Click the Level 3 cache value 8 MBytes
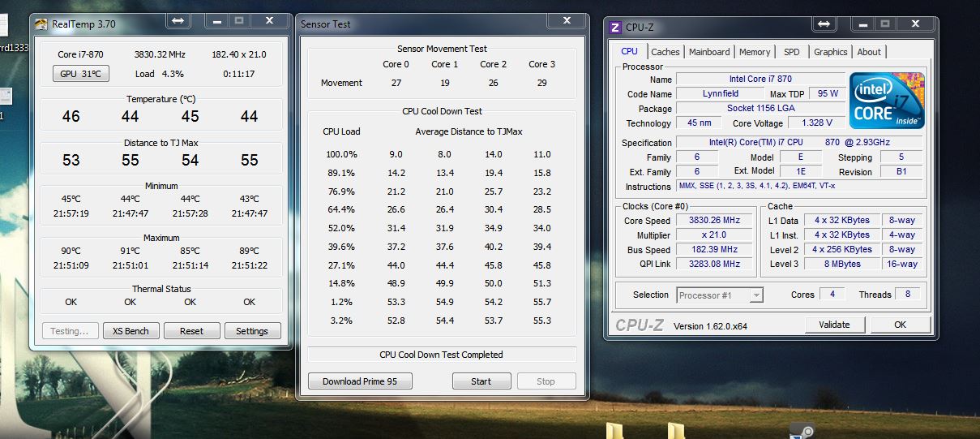 pos(842,265)
